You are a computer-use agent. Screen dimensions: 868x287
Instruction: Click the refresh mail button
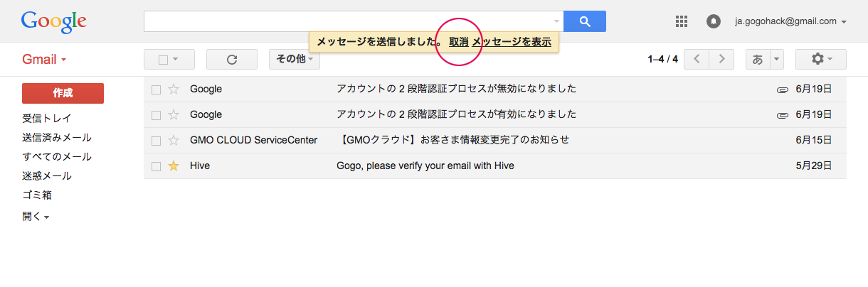[x=231, y=60]
